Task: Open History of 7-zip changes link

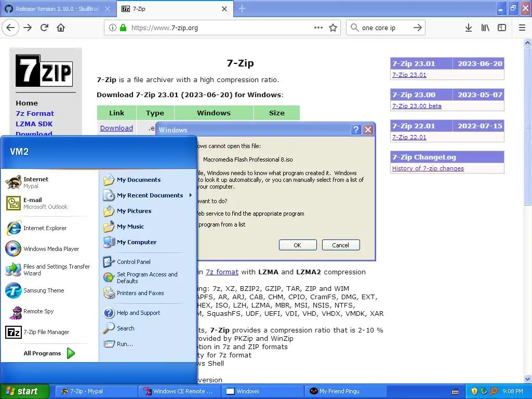Action: 428,168
